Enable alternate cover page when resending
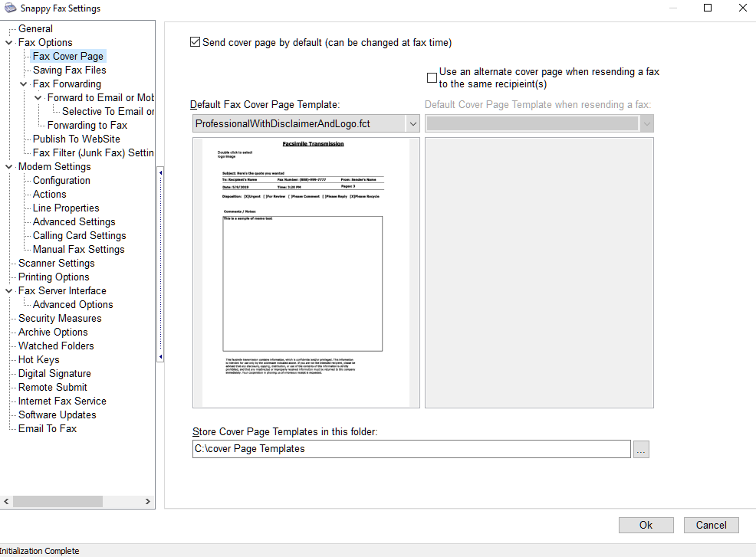The width and height of the screenshot is (756, 557). pyautogui.click(x=432, y=77)
